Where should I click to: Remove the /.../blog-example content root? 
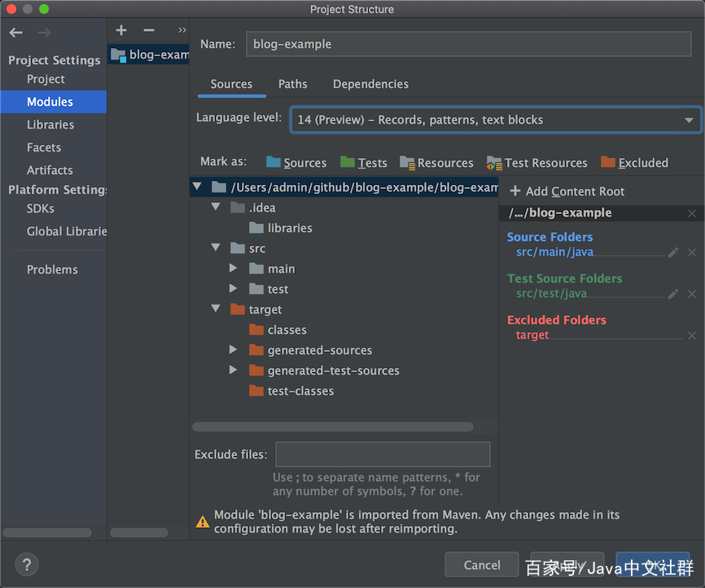pos(692,213)
